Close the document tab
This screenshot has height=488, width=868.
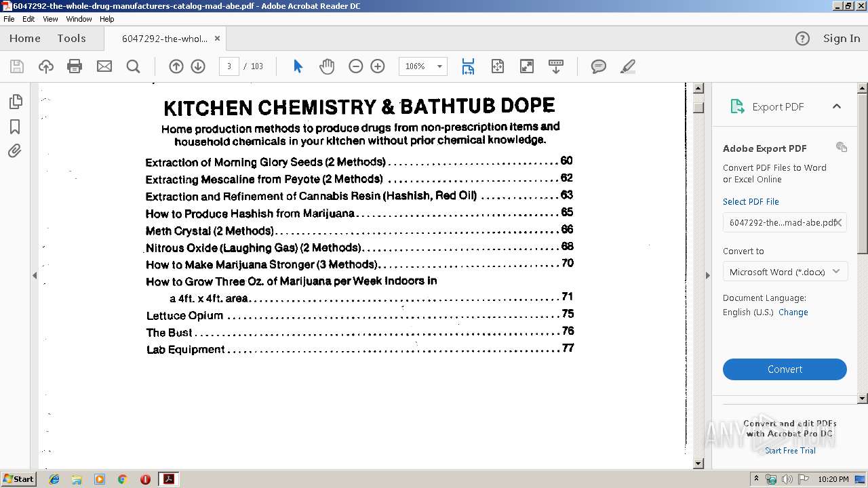pos(217,39)
